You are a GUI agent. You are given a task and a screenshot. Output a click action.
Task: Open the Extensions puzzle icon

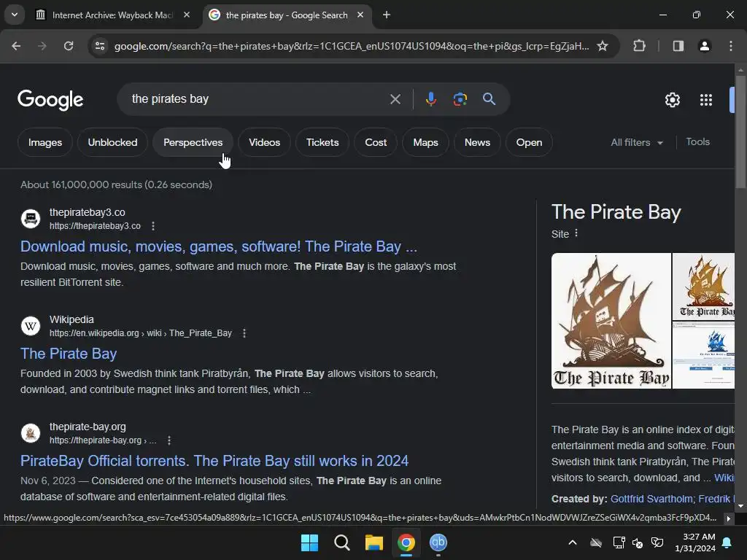coord(639,46)
